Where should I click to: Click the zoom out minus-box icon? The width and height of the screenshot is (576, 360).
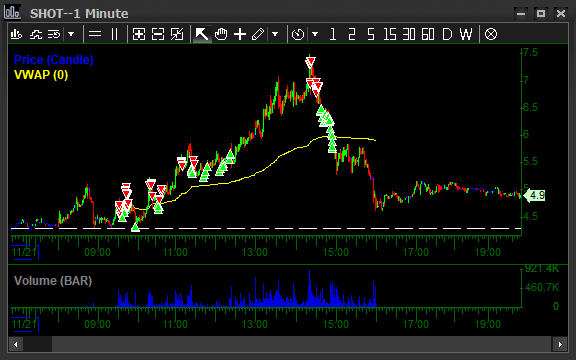(158, 35)
